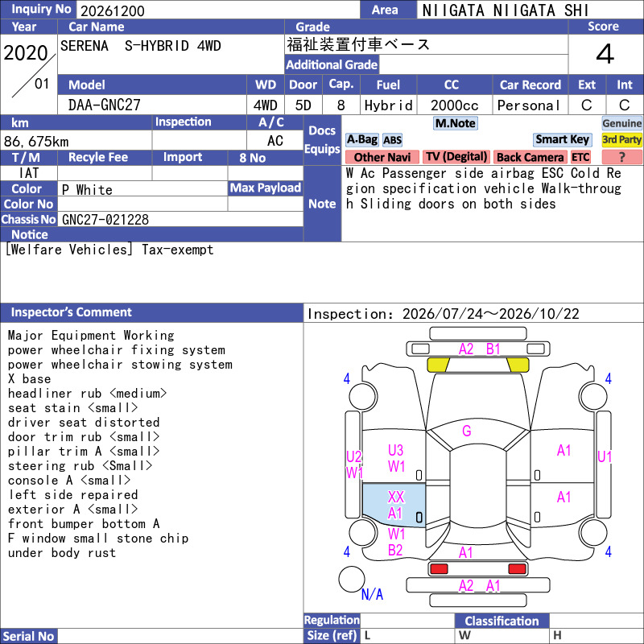Click the U1 right side sill mark

click(605, 456)
